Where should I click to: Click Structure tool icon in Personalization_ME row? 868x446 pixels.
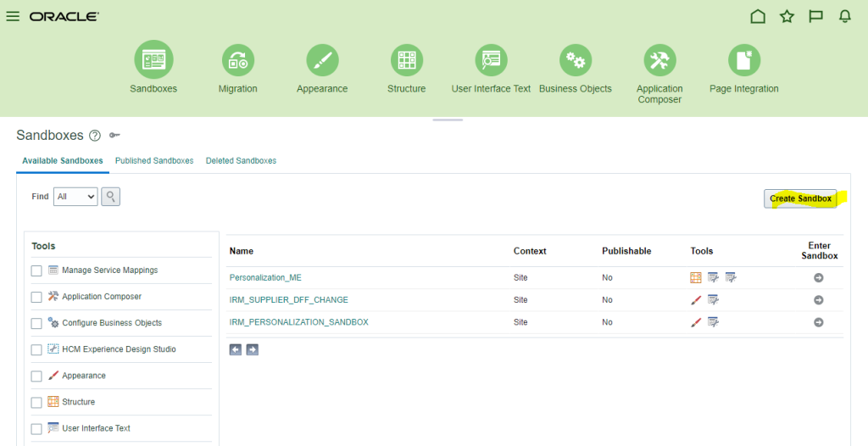point(696,277)
